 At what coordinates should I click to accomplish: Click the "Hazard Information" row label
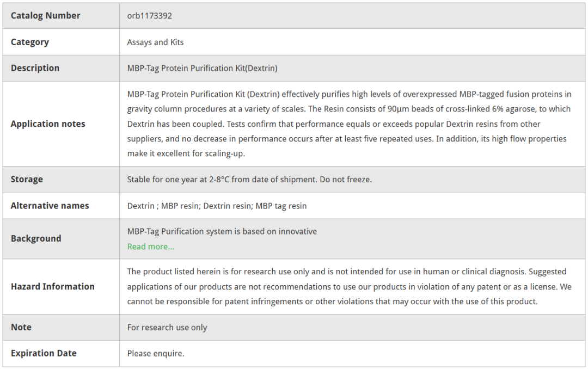[53, 286]
